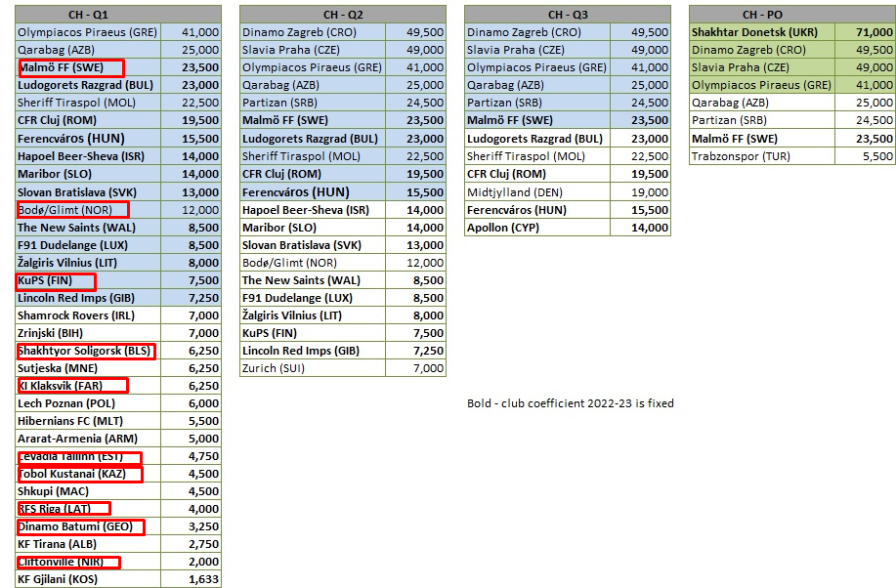Click Partizan (SRB) in CH - Q2 table
This screenshot has width=896, height=588.
pos(313,103)
